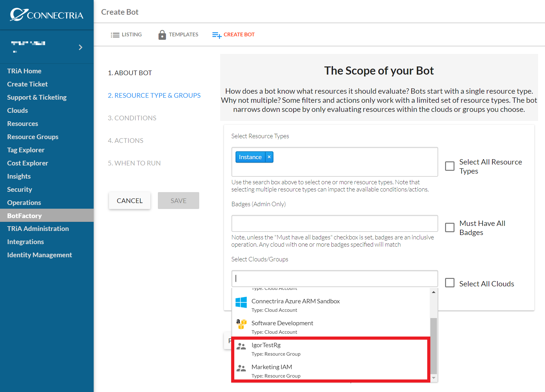Click the Badges input field
Image resolution: width=545 pixels, height=392 pixels.
click(335, 223)
